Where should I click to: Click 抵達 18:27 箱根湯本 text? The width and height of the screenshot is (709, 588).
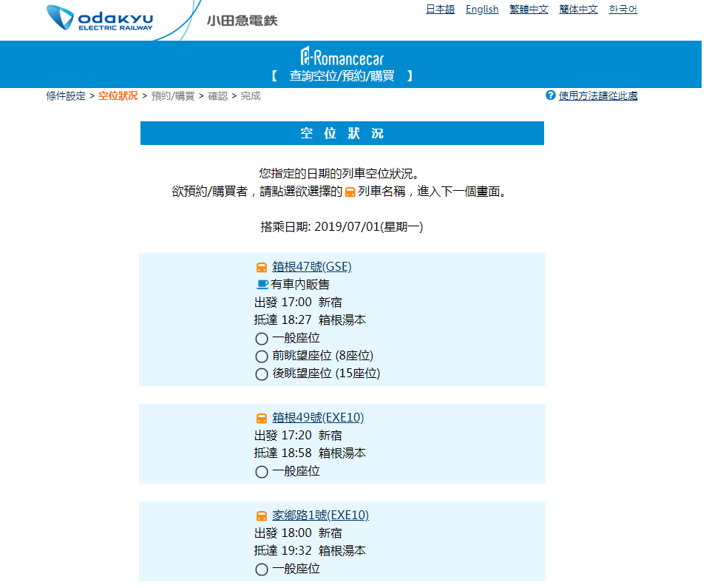310,320
